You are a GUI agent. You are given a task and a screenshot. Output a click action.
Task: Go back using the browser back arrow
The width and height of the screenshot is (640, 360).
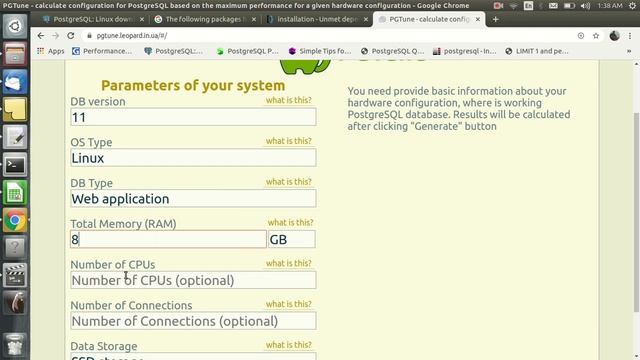(x=40, y=36)
